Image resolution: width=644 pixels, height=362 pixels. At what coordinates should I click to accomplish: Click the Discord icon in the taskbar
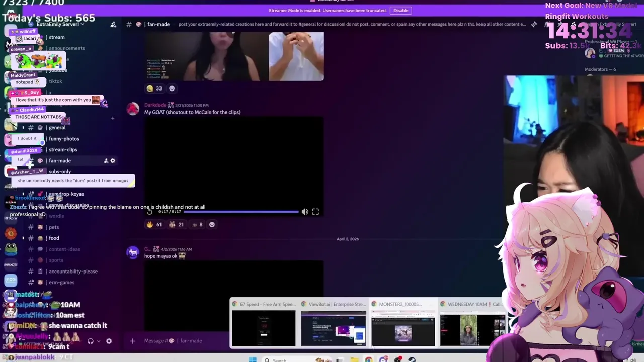point(383,359)
